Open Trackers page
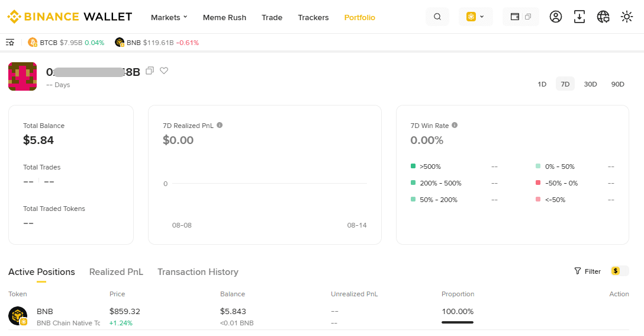 [313, 17]
